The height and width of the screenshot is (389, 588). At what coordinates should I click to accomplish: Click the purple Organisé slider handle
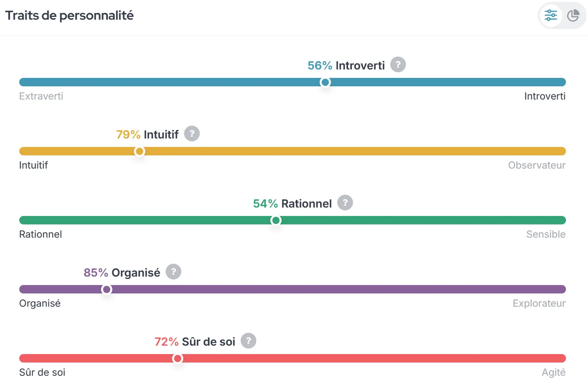pos(107,289)
